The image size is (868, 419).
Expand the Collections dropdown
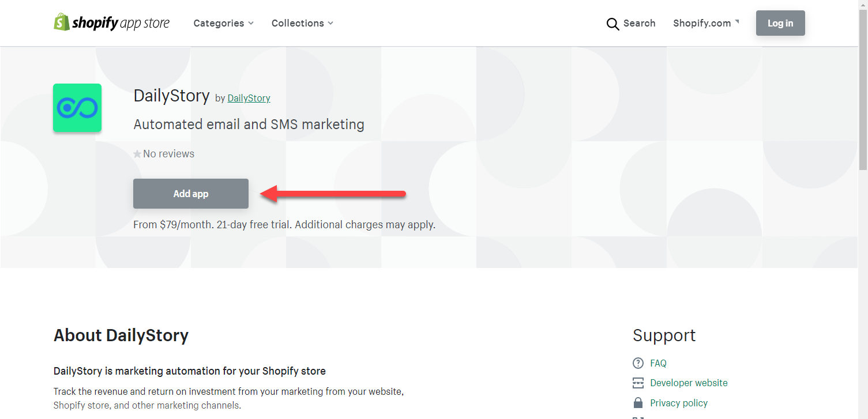[x=302, y=23]
